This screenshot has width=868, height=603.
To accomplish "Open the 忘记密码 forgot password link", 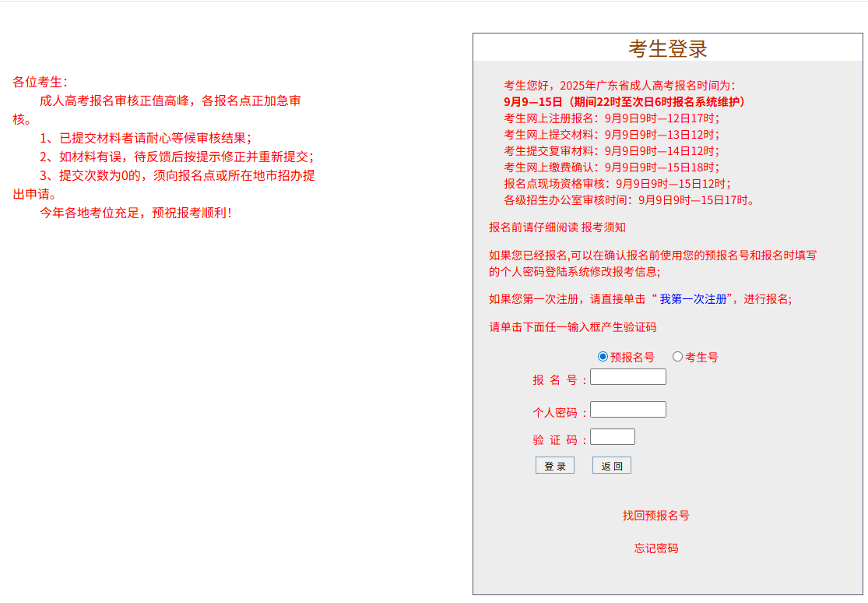I will tap(655, 548).
